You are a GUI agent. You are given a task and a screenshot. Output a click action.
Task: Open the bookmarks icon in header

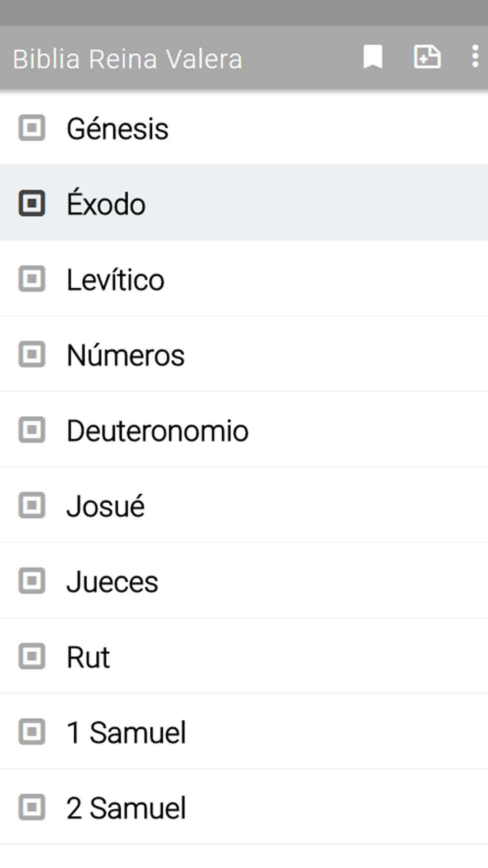pyautogui.click(x=373, y=57)
